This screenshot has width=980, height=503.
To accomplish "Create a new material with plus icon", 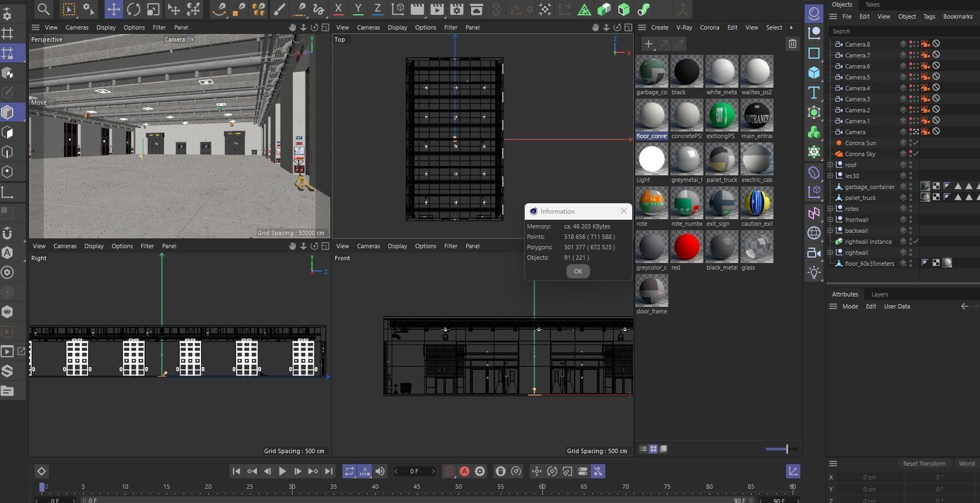I will click(x=648, y=44).
